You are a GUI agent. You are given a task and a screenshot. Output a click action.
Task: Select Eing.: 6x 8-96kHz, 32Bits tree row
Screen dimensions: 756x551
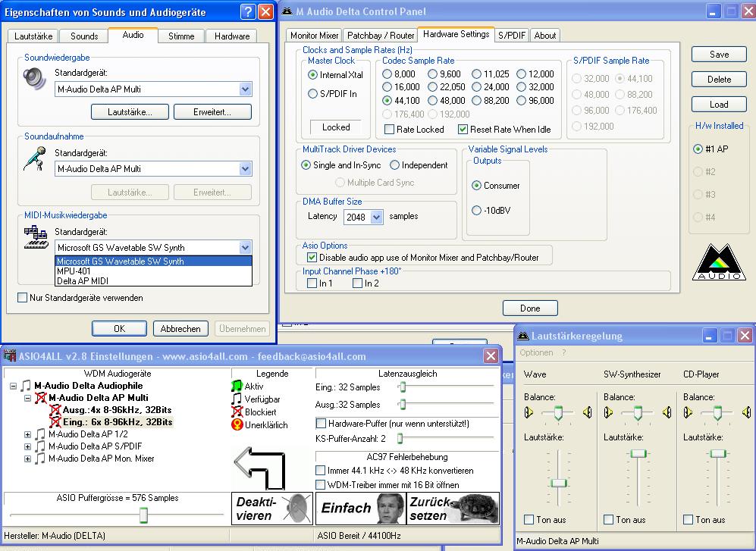click(118, 422)
